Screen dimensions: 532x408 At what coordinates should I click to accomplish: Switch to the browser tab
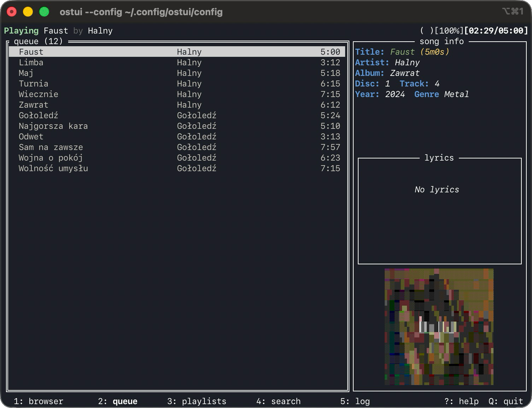39,401
